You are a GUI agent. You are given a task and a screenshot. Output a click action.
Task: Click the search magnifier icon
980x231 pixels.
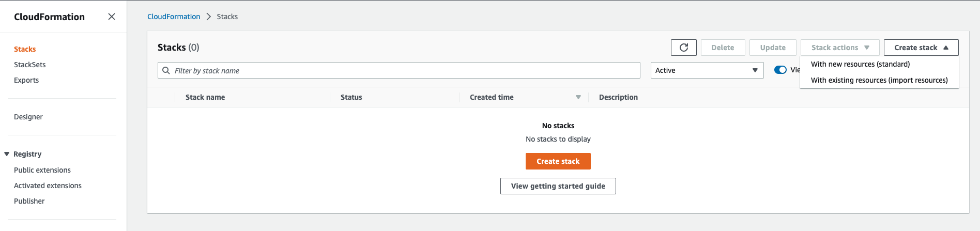click(166, 70)
